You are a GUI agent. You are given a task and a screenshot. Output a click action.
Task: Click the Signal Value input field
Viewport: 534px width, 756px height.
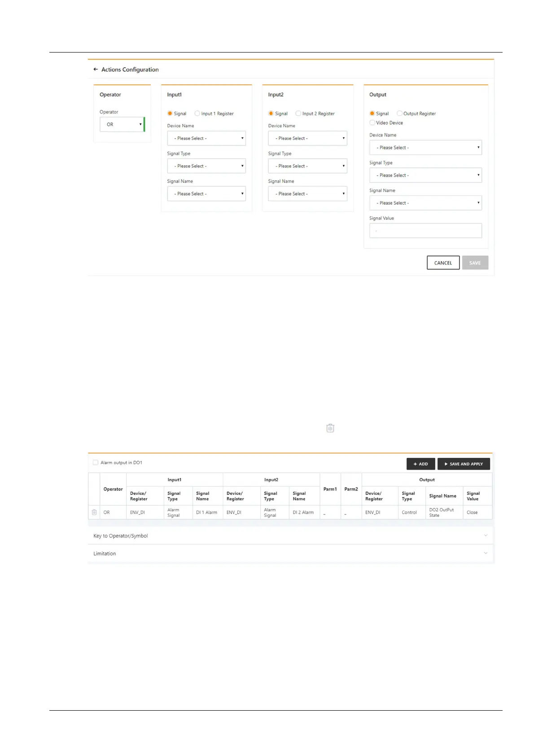pyautogui.click(x=425, y=231)
